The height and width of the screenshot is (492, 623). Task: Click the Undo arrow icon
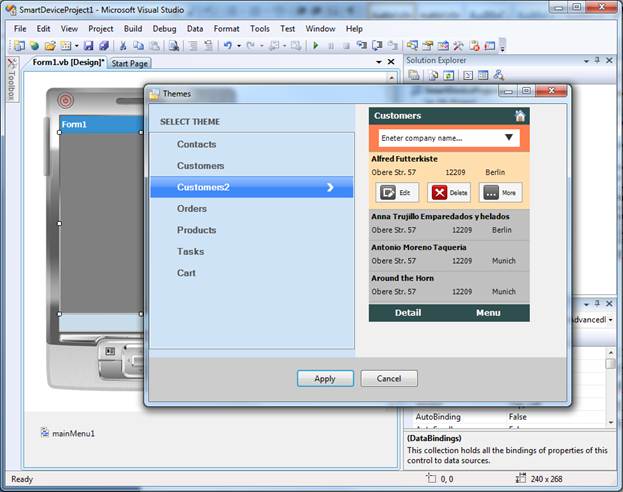point(228,46)
